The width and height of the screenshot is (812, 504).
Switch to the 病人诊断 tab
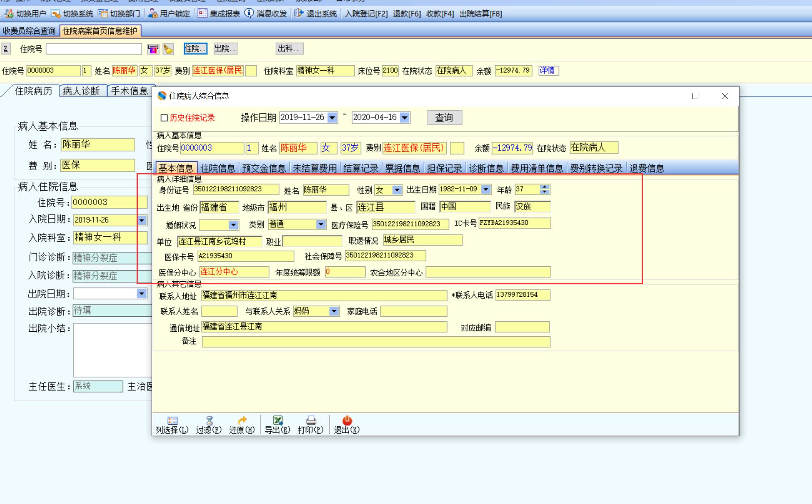pos(82,91)
